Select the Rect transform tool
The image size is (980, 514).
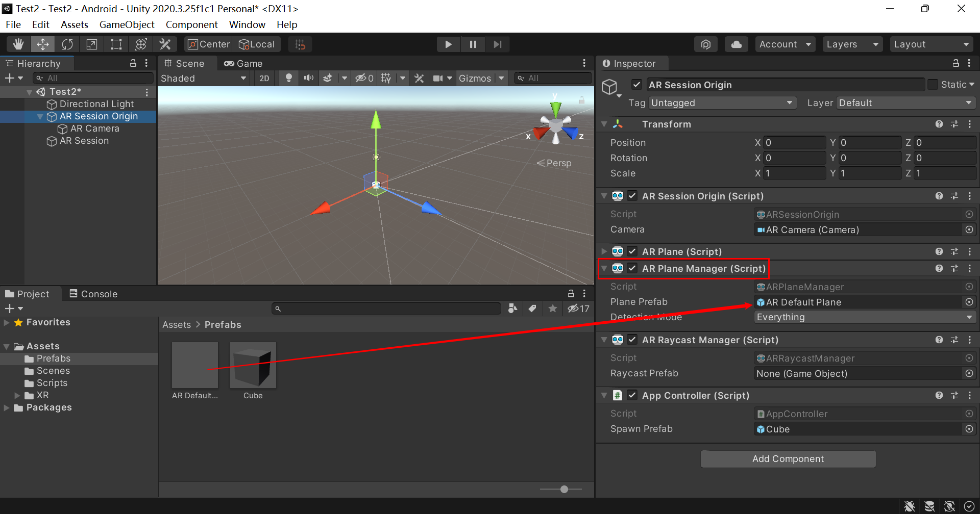pyautogui.click(x=116, y=44)
